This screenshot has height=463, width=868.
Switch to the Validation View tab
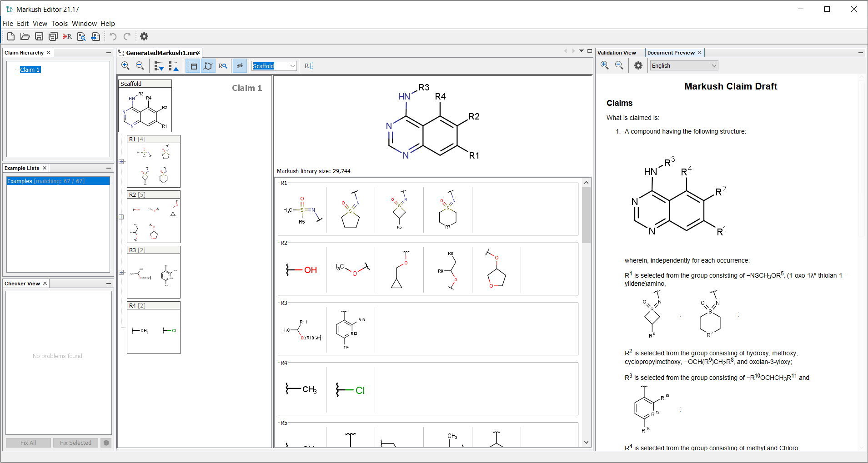click(617, 53)
